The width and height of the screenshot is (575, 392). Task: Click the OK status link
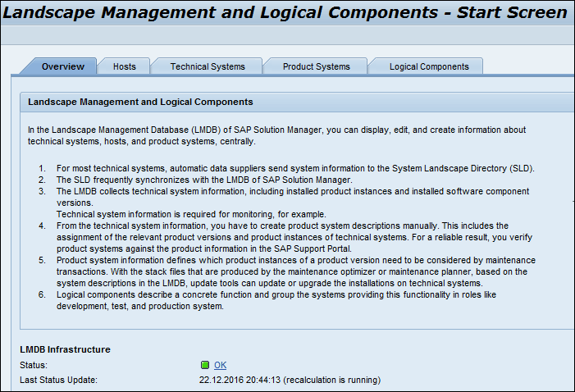click(x=220, y=365)
